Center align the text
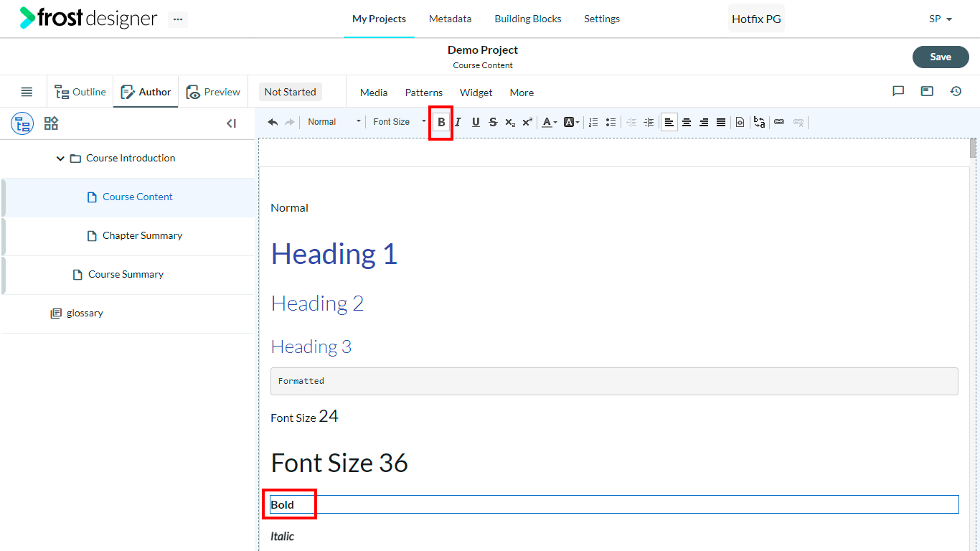The width and height of the screenshot is (980, 551). (687, 122)
